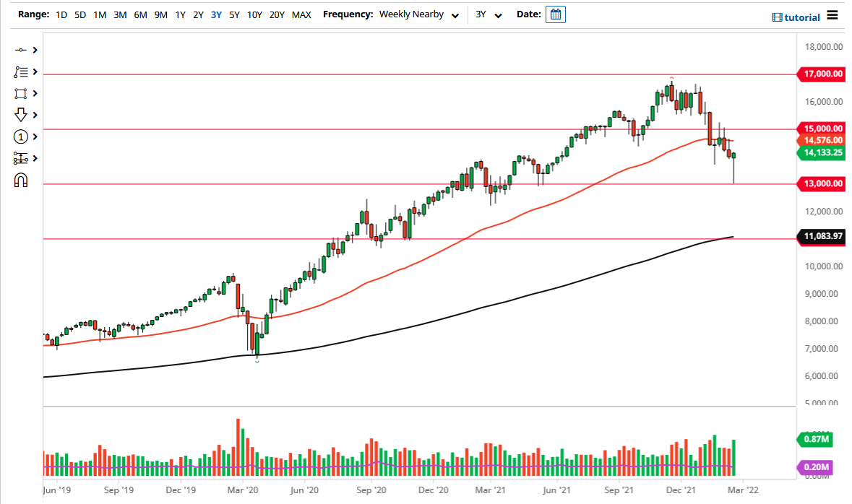Open the studies and indicators tool
Screen dimensions: 852x504
tap(21, 71)
